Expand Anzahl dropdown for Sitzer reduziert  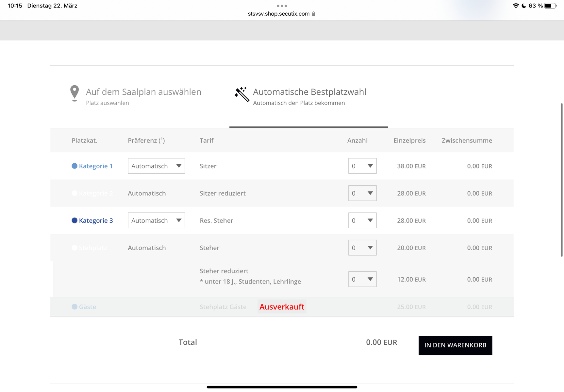[x=362, y=193]
